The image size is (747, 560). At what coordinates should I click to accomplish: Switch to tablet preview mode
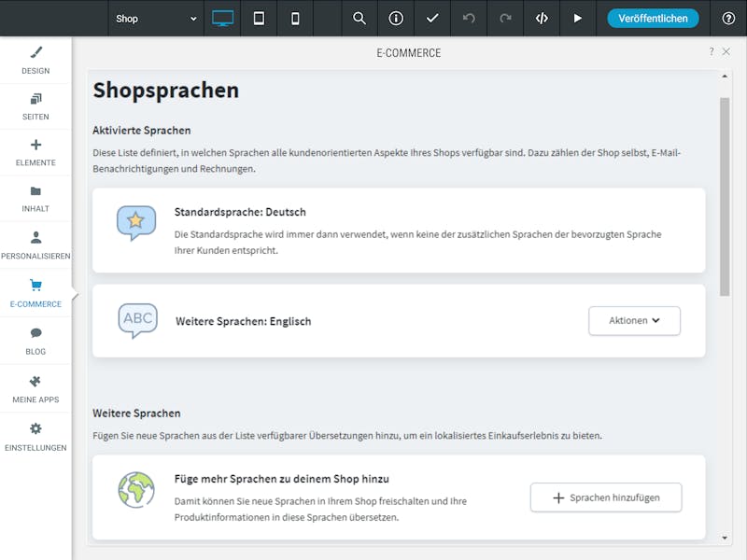(x=259, y=19)
